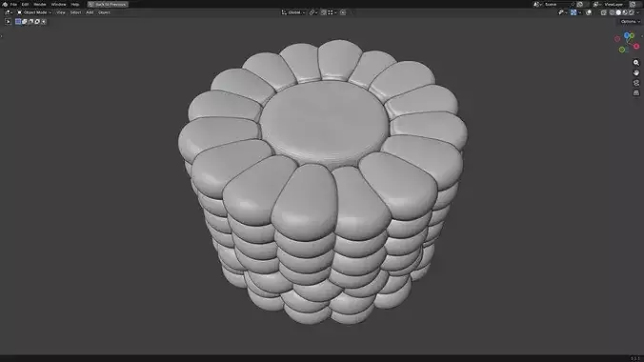Toggle proportional editing

[343, 12]
